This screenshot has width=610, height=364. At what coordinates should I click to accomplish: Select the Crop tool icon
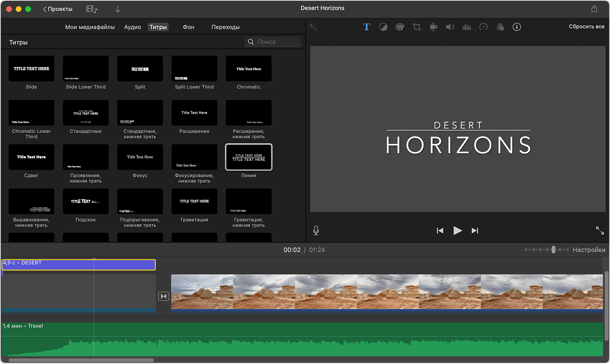tap(416, 27)
